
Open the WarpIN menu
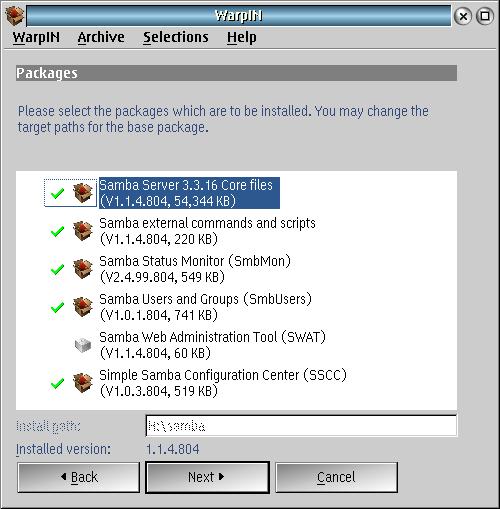coord(36,37)
